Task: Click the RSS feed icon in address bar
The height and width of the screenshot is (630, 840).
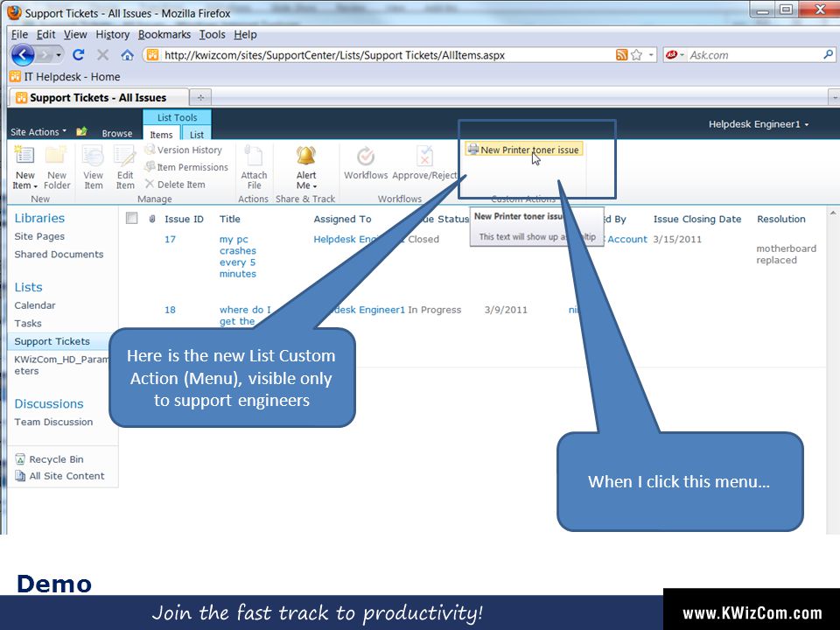Action: click(x=621, y=54)
